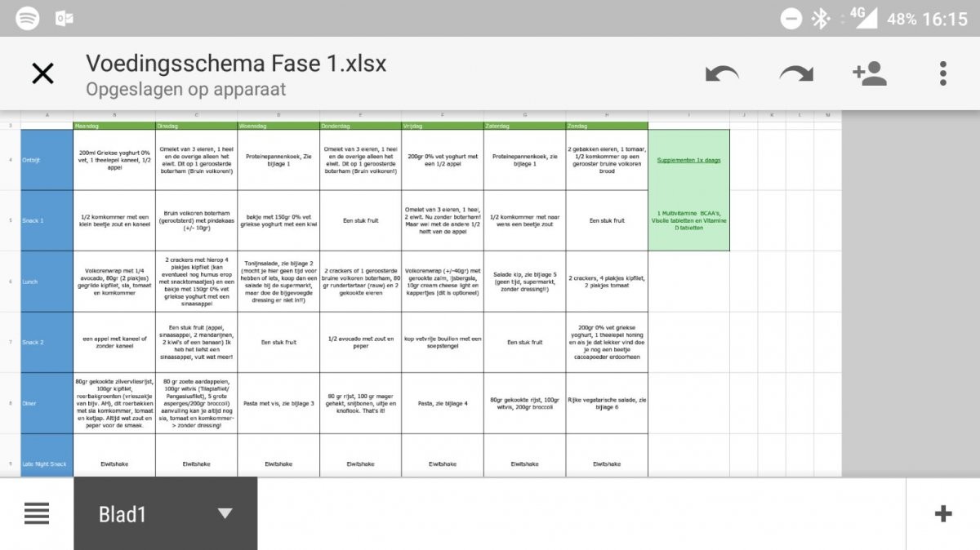
Task: Select the Maandag header cell
Action: tap(114, 126)
